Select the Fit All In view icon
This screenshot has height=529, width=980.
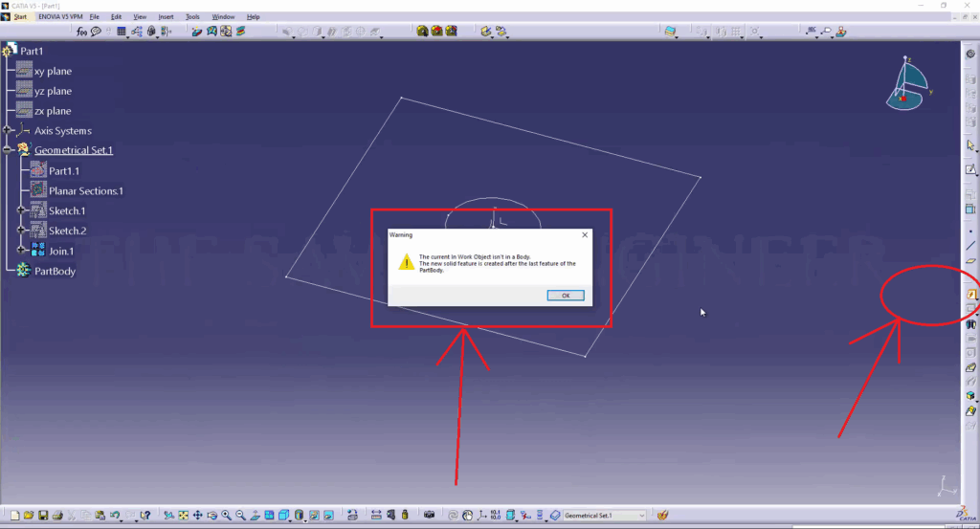pos(182,516)
